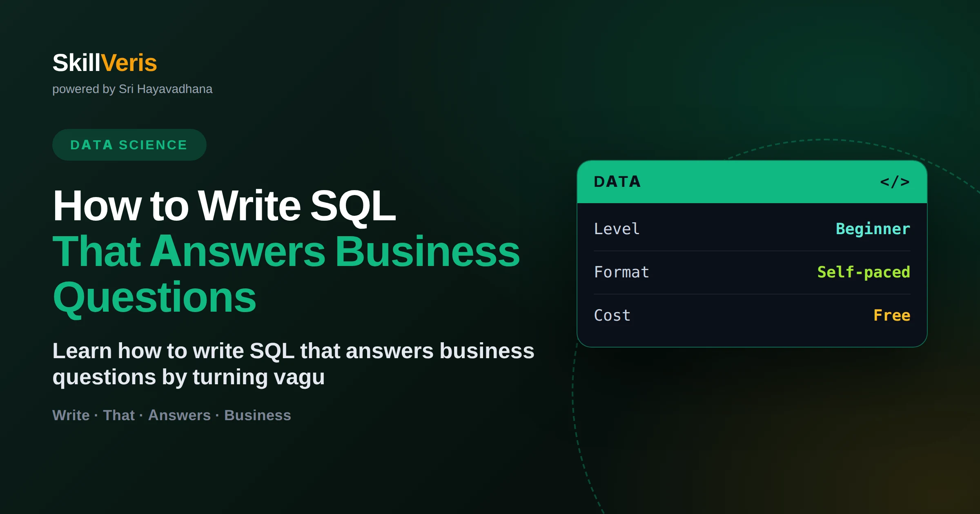Click the green 'That Answers Business' heading
This screenshot has width=980, height=514.
286,252
